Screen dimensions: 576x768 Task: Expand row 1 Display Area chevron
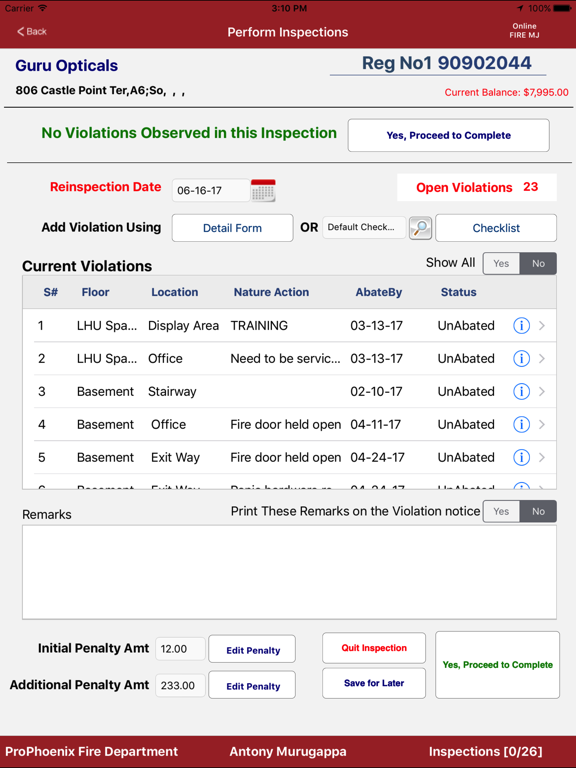542,326
